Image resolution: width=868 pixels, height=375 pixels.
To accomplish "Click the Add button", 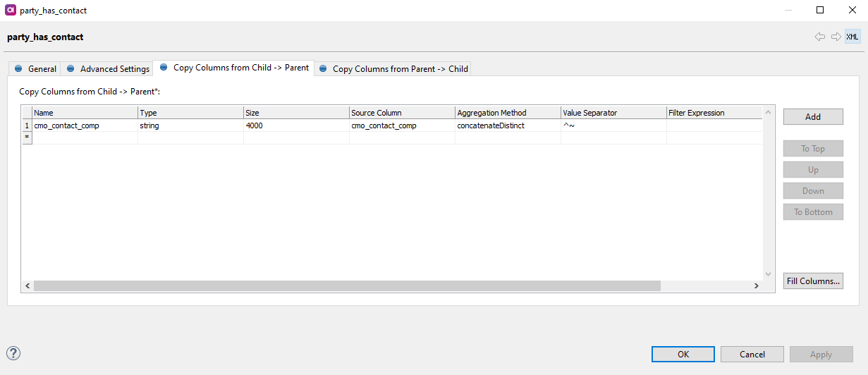I will click(813, 117).
